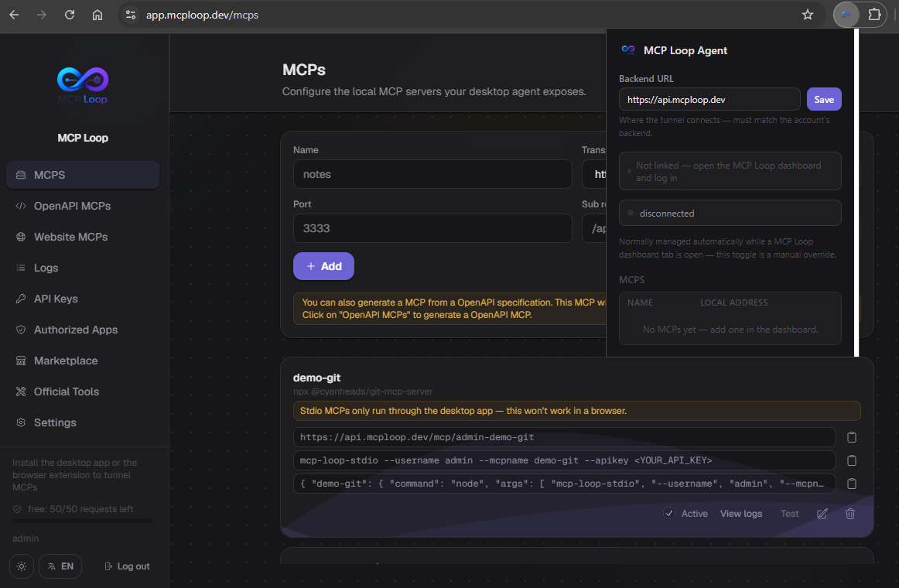Image resolution: width=899 pixels, height=588 pixels.
Task: Click MCP Loop Agent popup logo icon
Action: [x=627, y=50]
